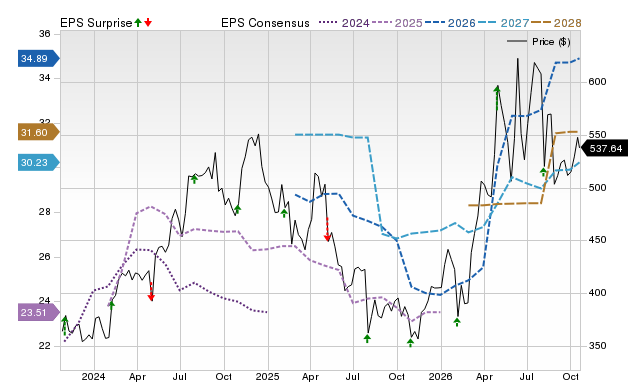This screenshot has width=640, height=382.
Task: Click the EPS Surprise legend label
Action: click(x=96, y=23)
